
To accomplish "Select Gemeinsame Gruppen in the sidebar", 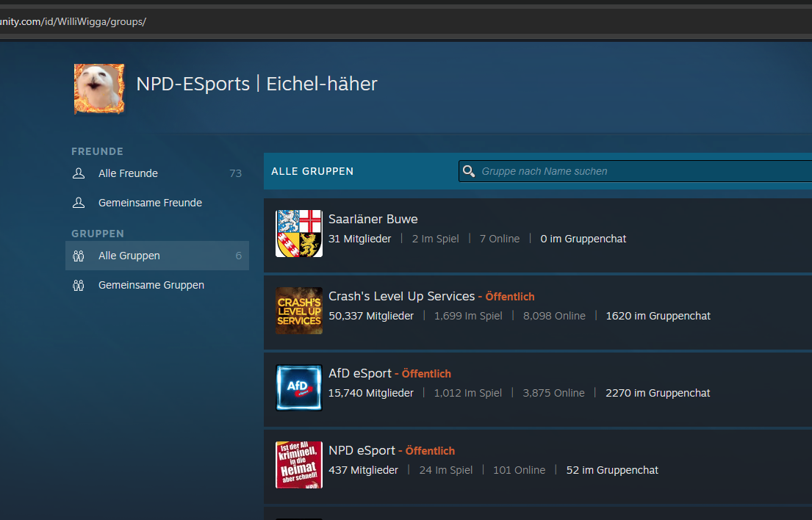I will click(151, 285).
